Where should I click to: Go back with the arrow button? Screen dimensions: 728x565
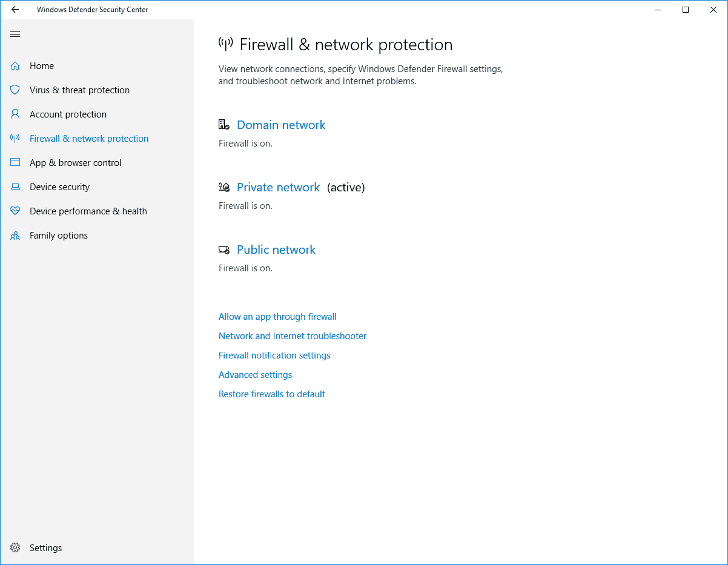pyautogui.click(x=15, y=10)
